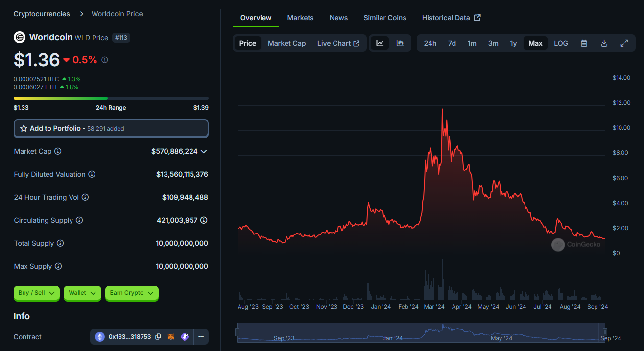Screen dimensions: 644x351
Task: Click the 0.00002521 BTC price text
Action: click(x=36, y=79)
